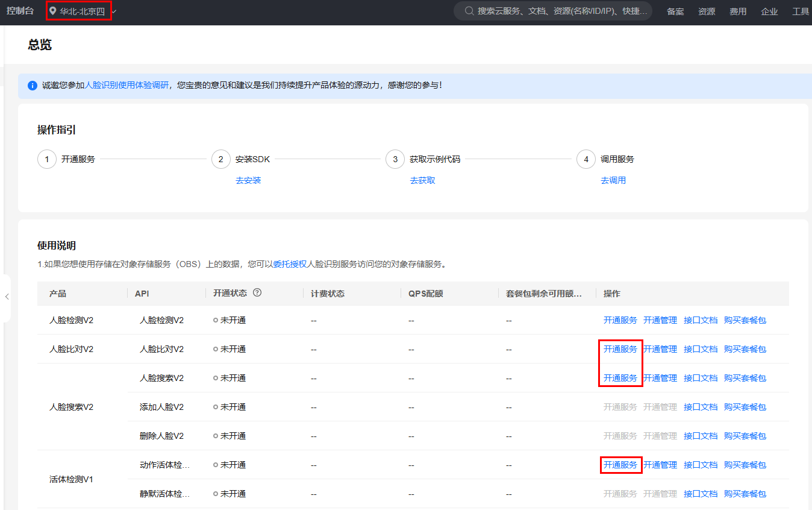Open 接口文档 for 添加人脸V2 row

click(700, 407)
